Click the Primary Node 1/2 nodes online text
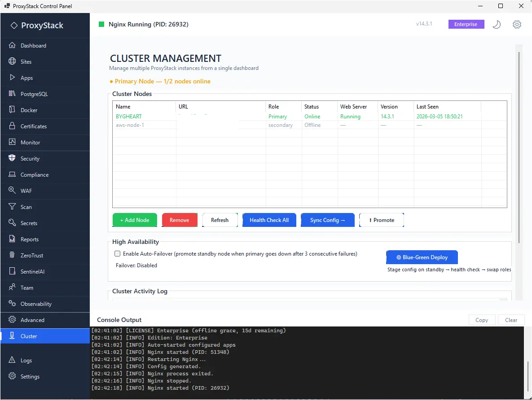 [160, 81]
